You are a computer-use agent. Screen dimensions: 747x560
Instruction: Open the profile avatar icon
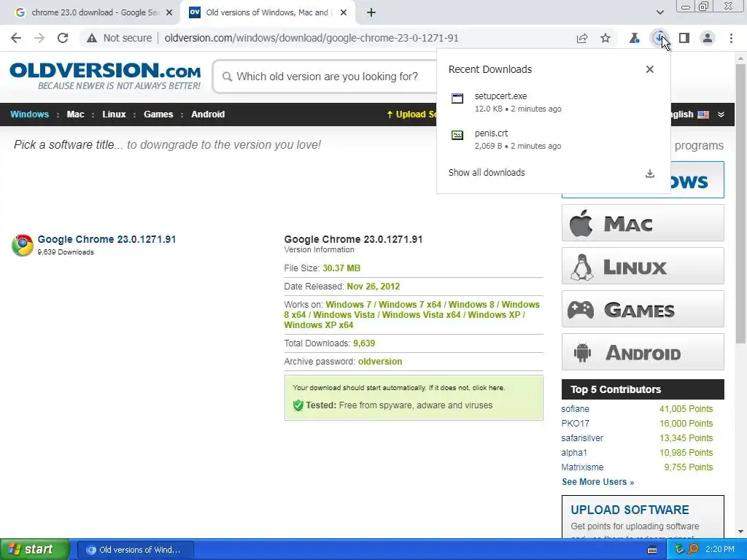(708, 38)
